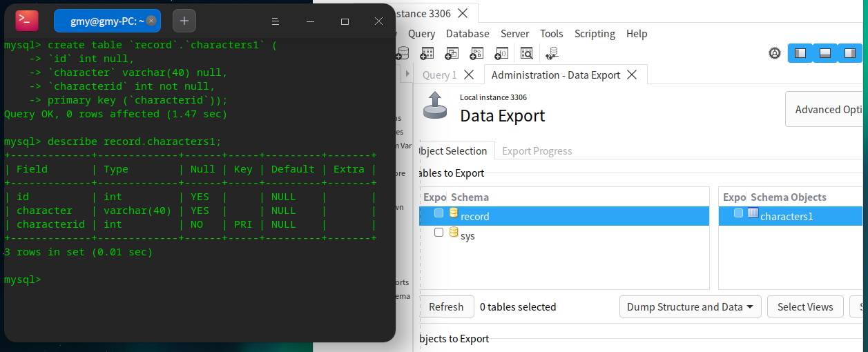This screenshot has width=868, height=352.
Task: Click the Select Views button
Action: click(805, 307)
